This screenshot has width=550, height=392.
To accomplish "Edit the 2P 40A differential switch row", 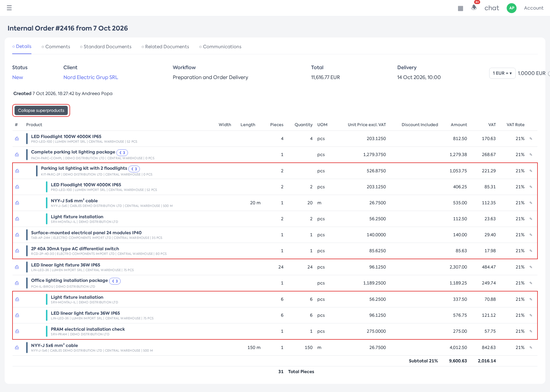I will 531,251.
